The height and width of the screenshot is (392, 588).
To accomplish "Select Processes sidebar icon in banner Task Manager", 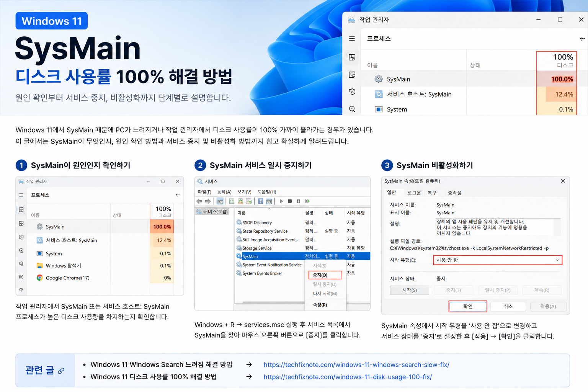I will coord(352,57).
